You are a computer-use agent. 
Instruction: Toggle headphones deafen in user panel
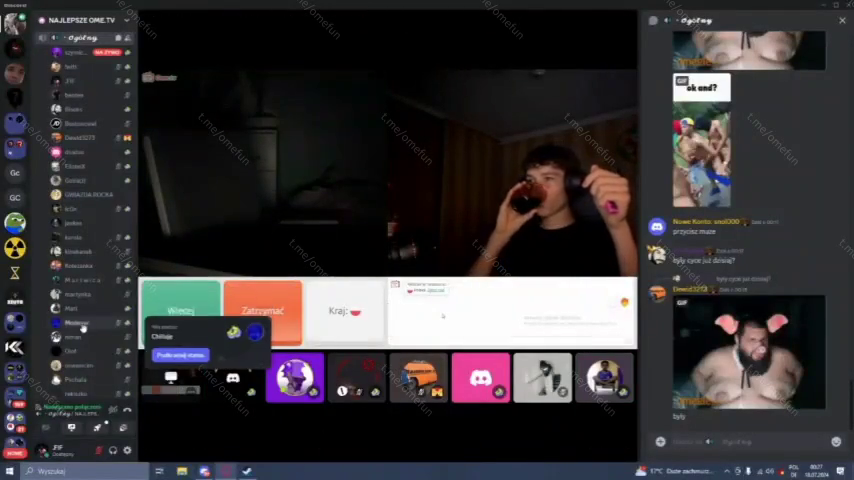[113, 451]
